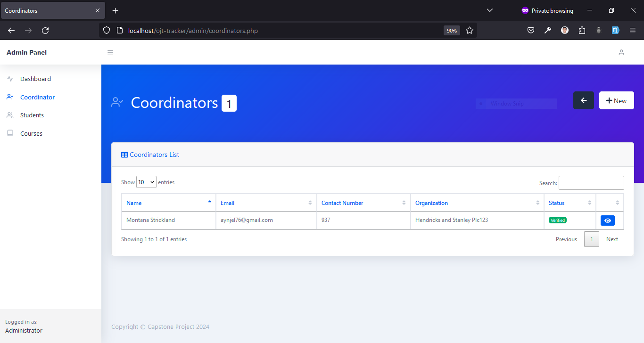
Task: Select page 1 in pagination
Action: coord(592,239)
